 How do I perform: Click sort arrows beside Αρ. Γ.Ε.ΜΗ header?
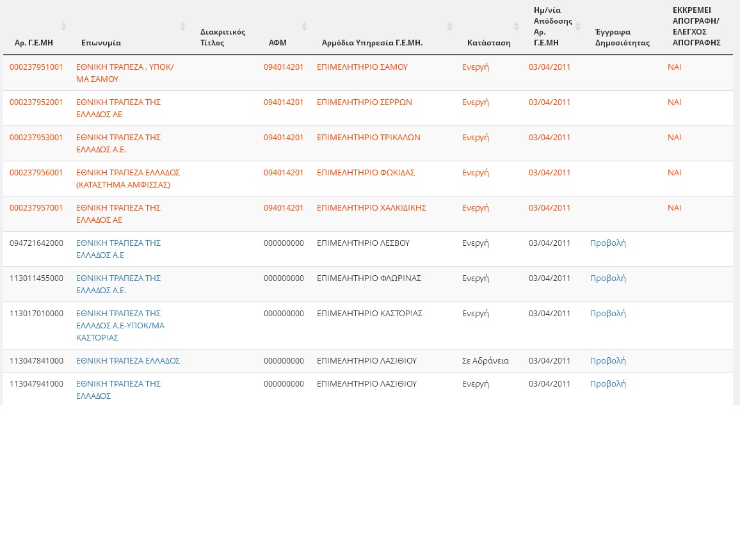click(63, 26)
